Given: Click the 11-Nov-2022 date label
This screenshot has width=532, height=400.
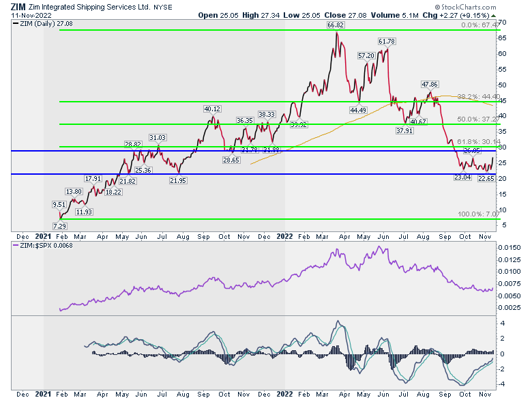Looking at the screenshot, I should point(31,16).
